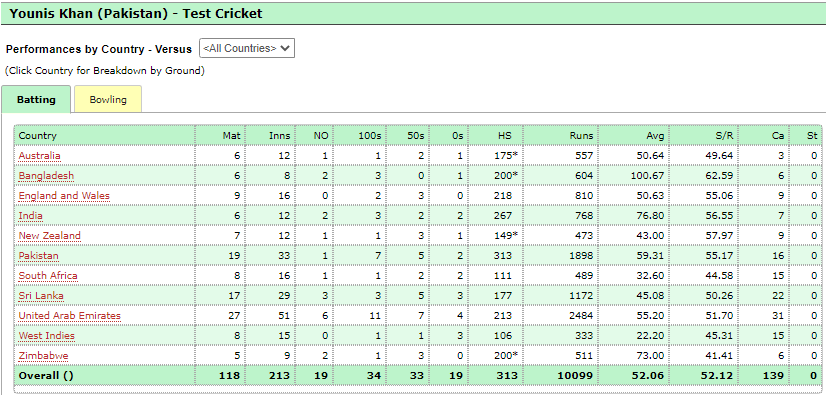Click Pakistan runs 1898
Viewport: 826px width, 395px height.
[x=581, y=256]
